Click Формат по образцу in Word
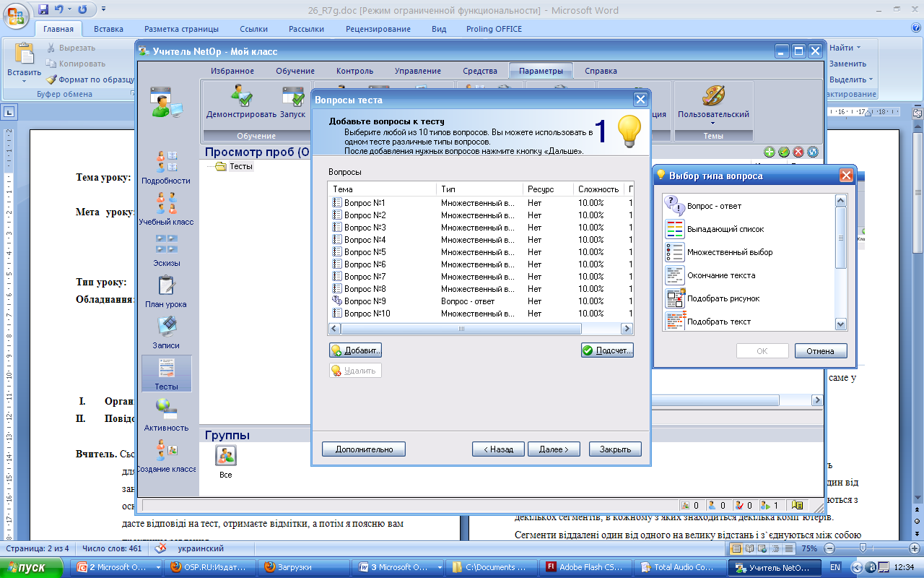924x578 pixels. (x=90, y=79)
